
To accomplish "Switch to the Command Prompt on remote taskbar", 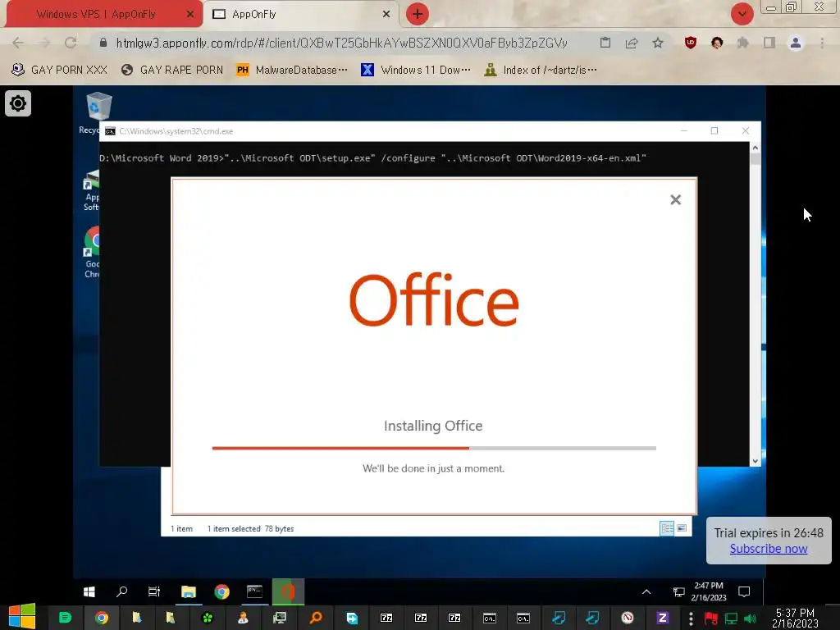I will pyautogui.click(x=255, y=591).
